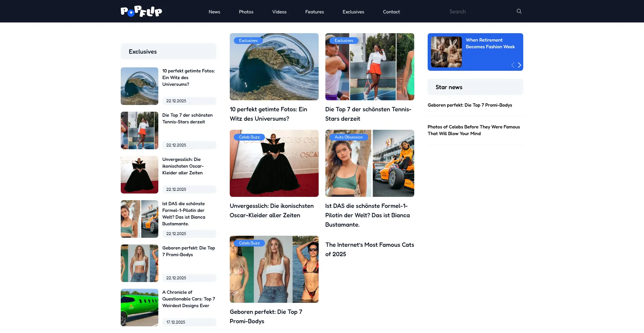Image resolution: width=644 pixels, height=333 pixels.
Task: Go to next slide in featured carousel
Action: tap(520, 65)
